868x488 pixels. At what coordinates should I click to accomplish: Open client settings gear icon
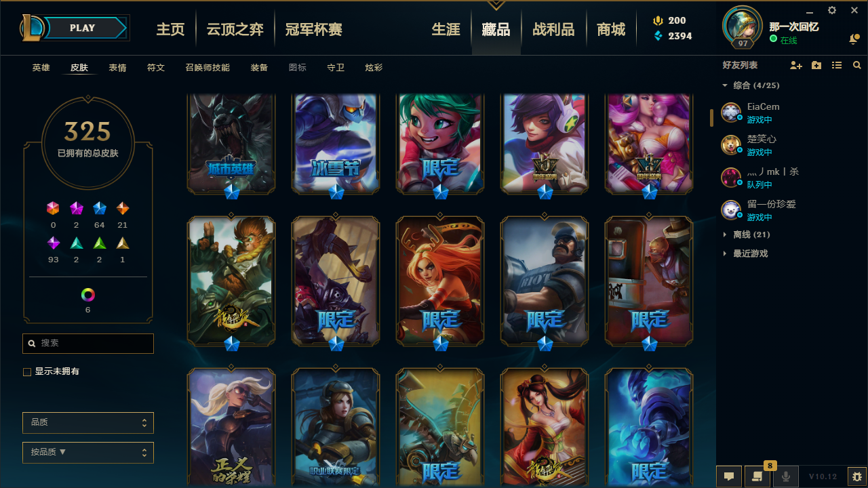click(832, 10)
